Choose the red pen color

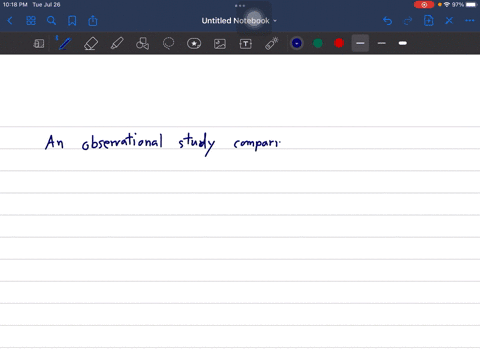(x=339, y=43)
